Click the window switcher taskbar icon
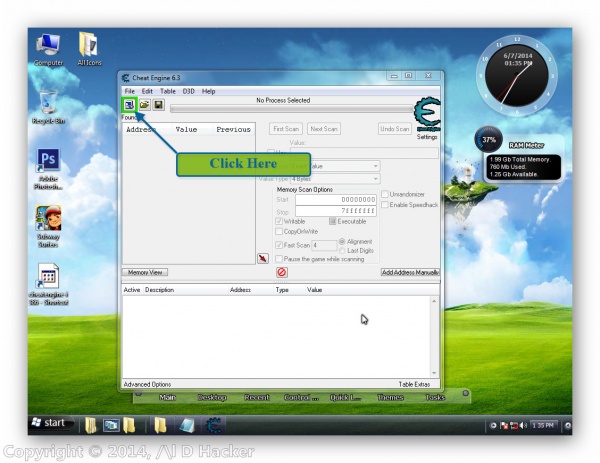Viewport: 600px width, 463px height. coord(111,426)
